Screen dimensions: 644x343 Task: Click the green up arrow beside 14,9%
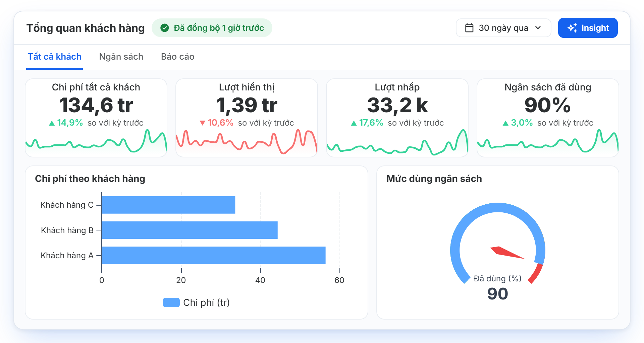pyautogui.click(x=52, y=123)
